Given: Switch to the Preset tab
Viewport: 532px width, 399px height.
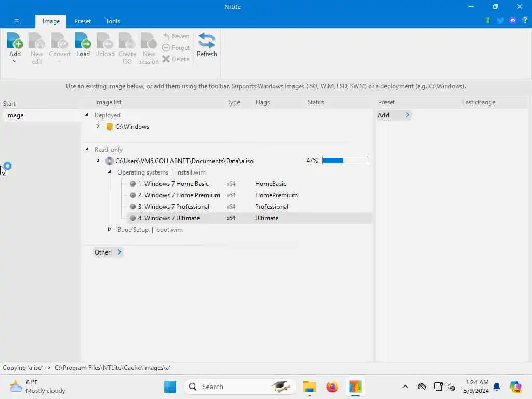Looking at the screenshot, I should tap(83, 21).
